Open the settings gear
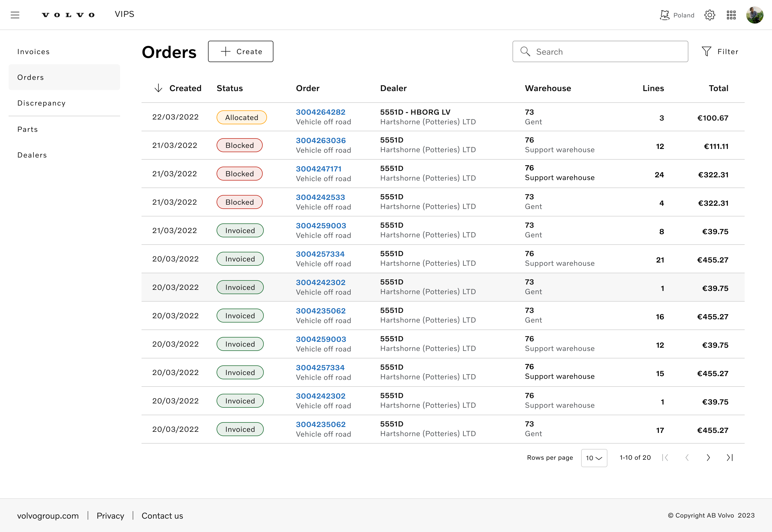772x532 pixels. pos(710,15)
